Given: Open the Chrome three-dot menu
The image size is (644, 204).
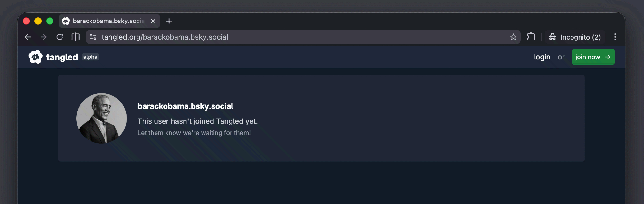Looking at the screenshot, I should pyautogui.click(x=615, y=37).
